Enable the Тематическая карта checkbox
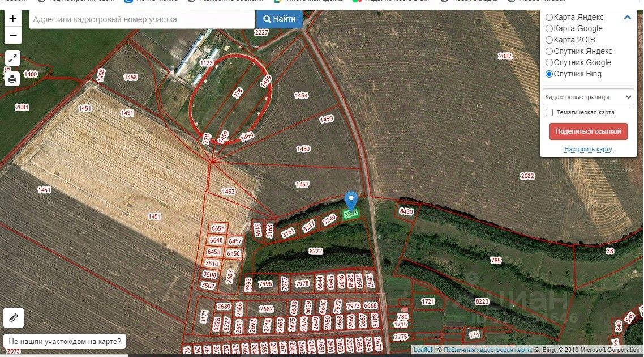 pos(549,112)
